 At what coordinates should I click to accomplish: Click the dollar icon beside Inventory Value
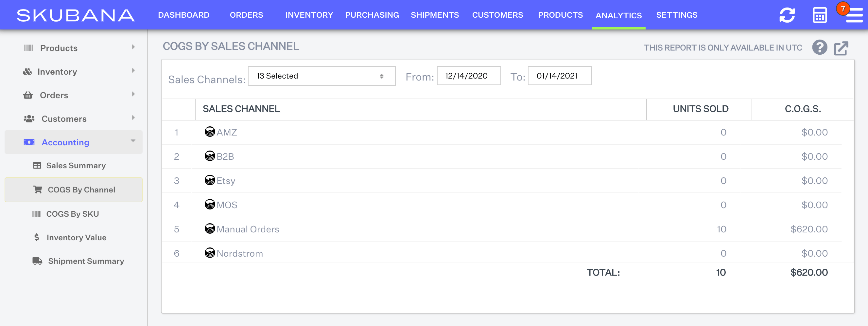(37, 237)
